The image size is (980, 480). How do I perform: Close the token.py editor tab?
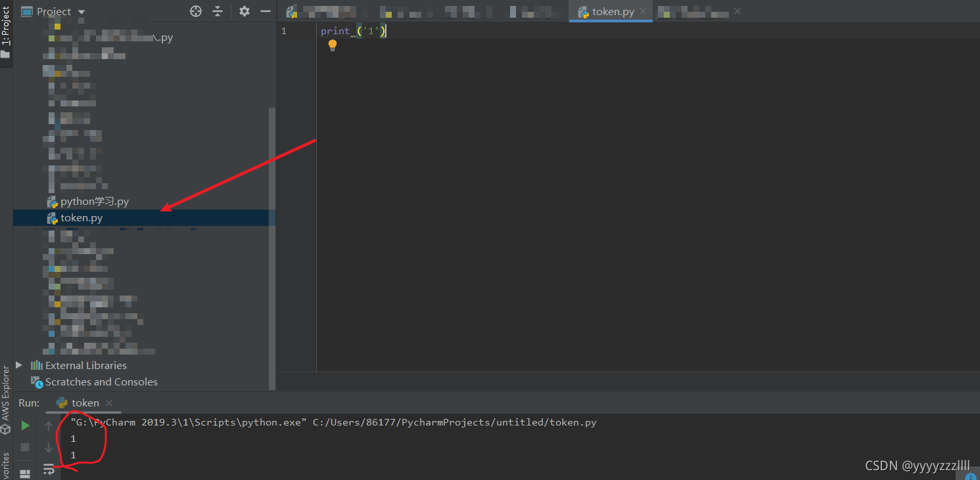tap(643, 11)
